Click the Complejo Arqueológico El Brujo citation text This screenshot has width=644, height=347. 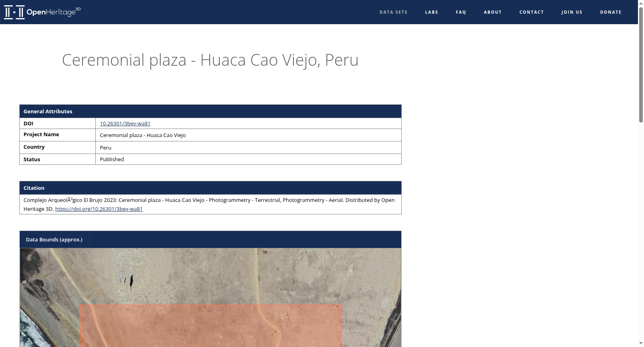tap(209, 204)
